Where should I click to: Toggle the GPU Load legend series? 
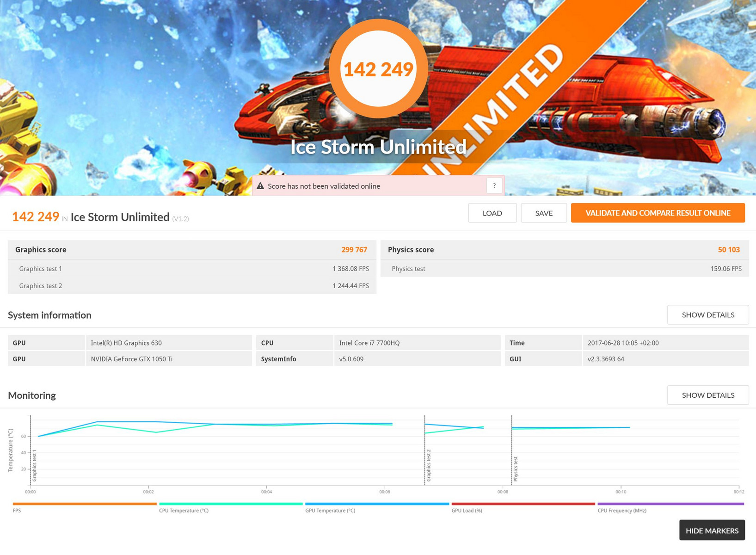[523, 507]
